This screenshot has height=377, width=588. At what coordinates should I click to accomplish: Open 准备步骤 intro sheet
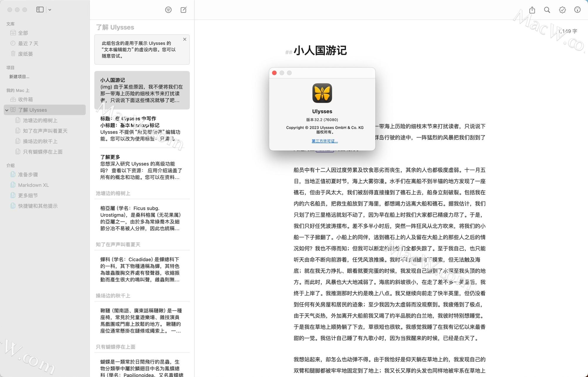pos(45,174)
